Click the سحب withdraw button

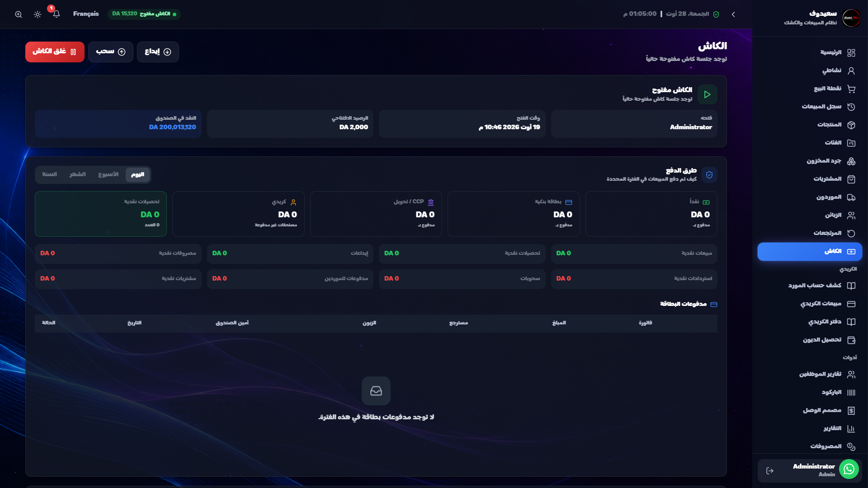click(110, 52)
